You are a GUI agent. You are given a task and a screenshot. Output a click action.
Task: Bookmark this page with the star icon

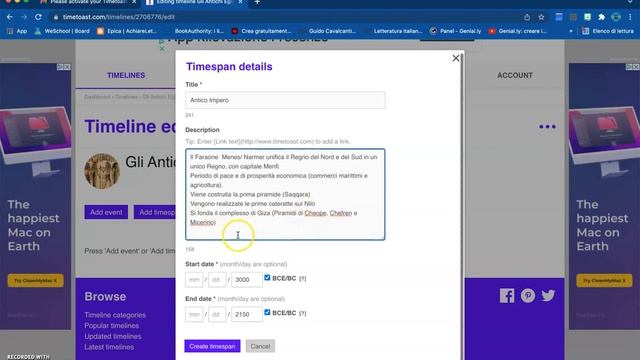tap(541, 17)
